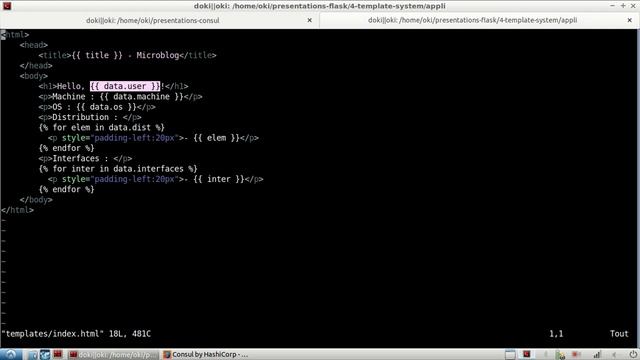This screenshot has height=360, width=640.
Task: Click the '{% for inter in data.interfaces %}' line
Action: pyautogui.click(x=118, y=169)
